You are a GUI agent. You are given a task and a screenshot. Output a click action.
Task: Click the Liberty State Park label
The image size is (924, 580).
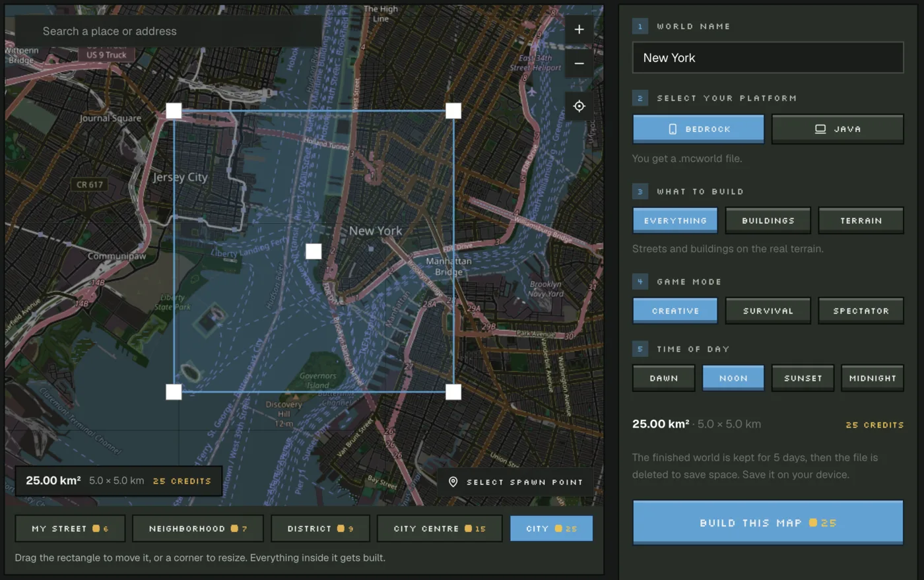point(172,302)
